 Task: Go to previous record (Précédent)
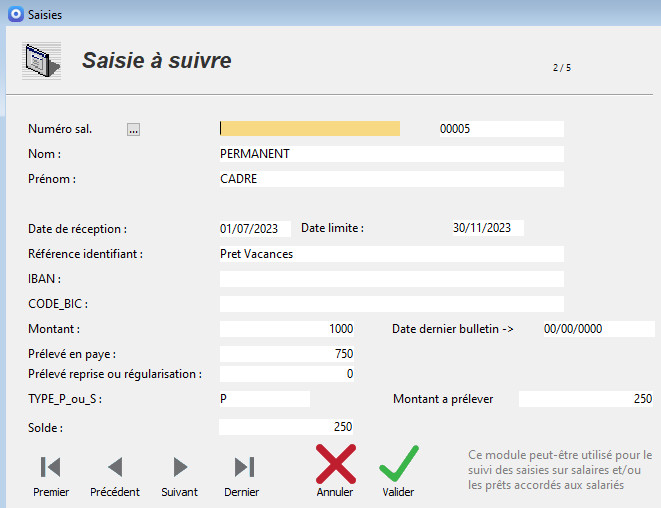(115, 467)
